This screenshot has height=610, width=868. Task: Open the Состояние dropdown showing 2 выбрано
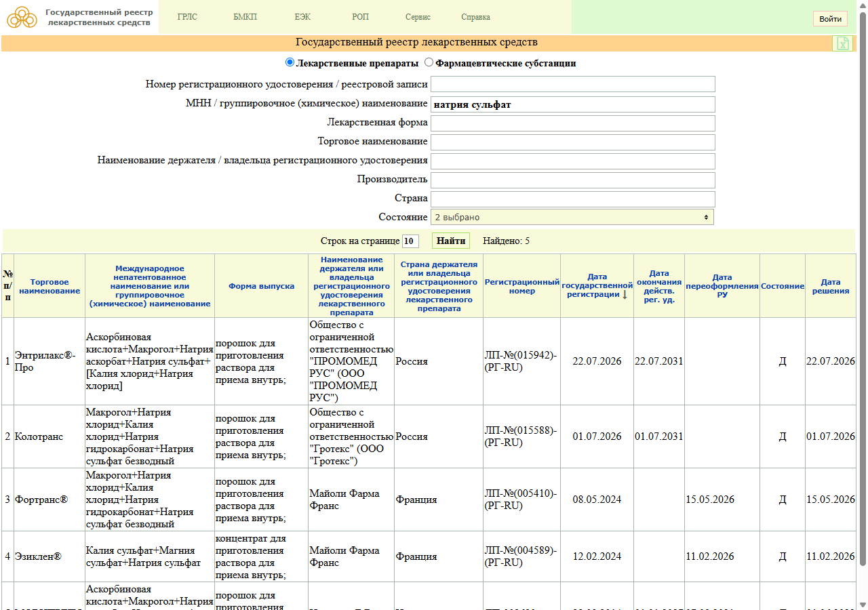572,217
